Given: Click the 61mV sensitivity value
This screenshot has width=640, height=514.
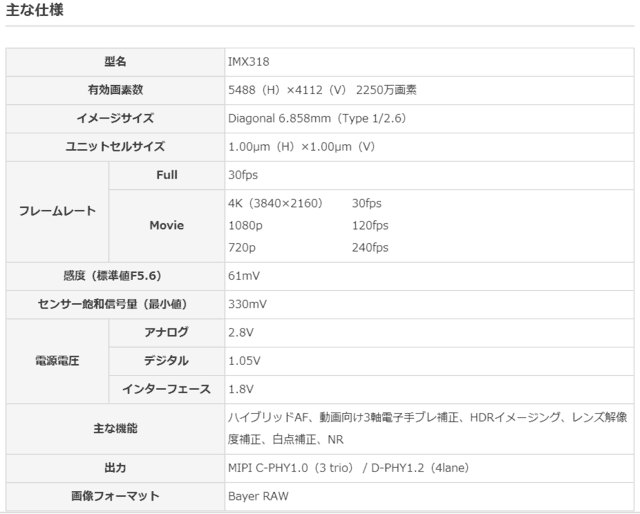Looking at the screenshot, I should click(x=244, y=275).
